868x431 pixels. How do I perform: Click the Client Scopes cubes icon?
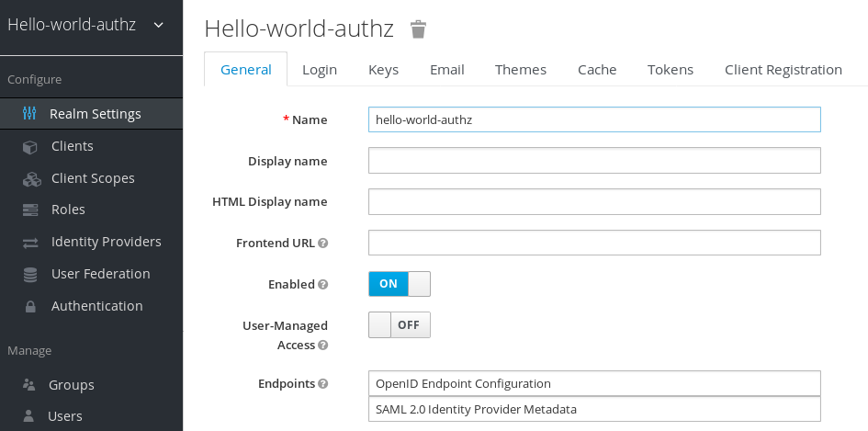31,178
